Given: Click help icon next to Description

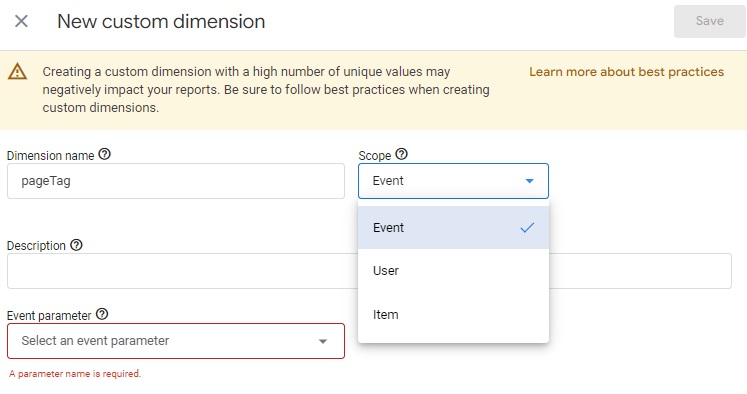Looking at the screenshot, I should point(76,245).
